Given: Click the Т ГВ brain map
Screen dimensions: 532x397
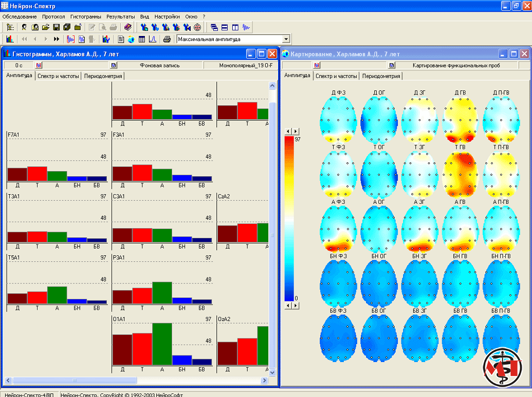Looking at the screenshot, I should point(461,174).
